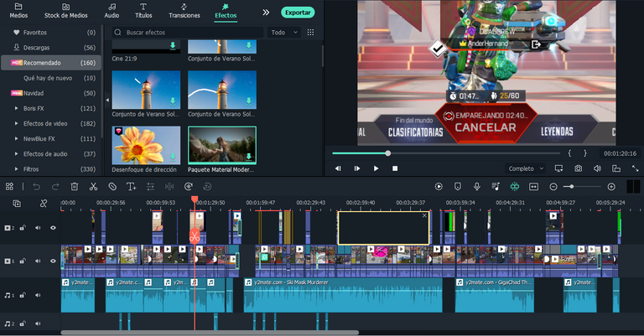The height and width of the screenshot is (336, 644).
Task: Open the Todo filter dropdown
Action: (283, 32)
